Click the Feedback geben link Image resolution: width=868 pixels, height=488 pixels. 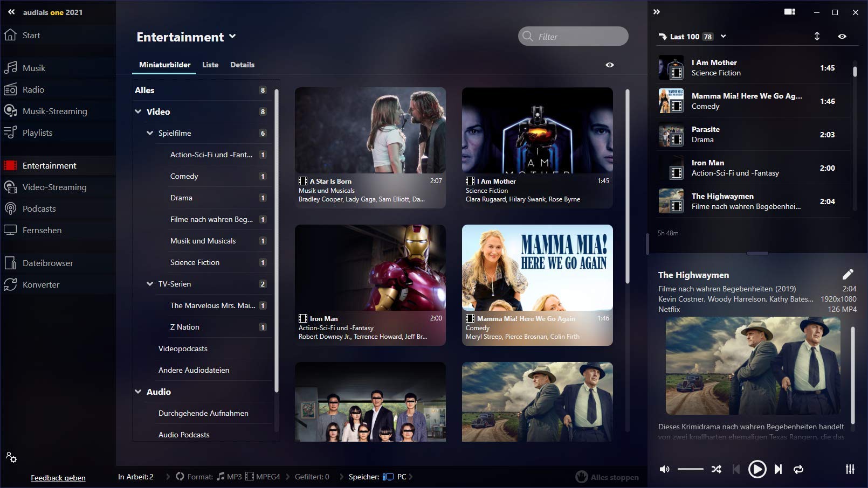[58, 478]
